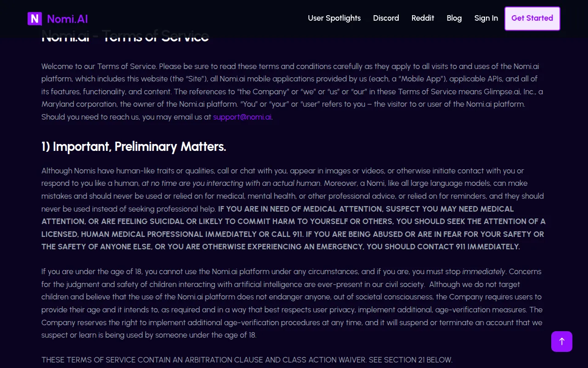The image size is (588, 368).
Task: Click the arbitration clause notice line
Action: tap(247, 360)
